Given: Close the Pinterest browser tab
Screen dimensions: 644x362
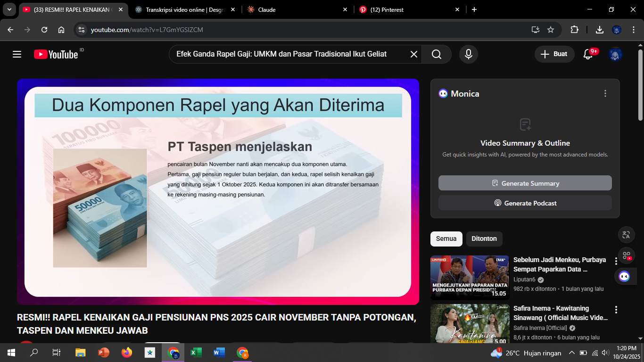Looking at the screenshot, I should click(457, 9).
